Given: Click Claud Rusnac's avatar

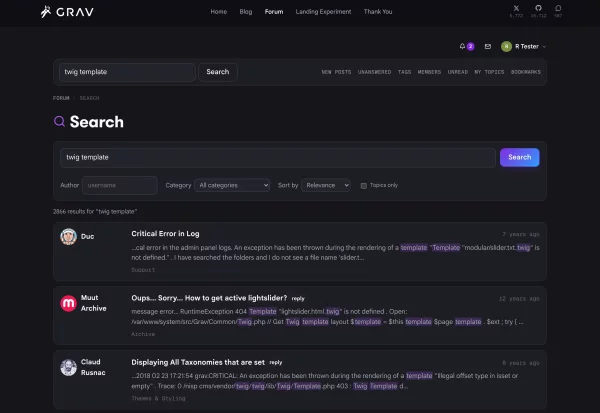Looking at the screenshot, I should (68, 367).
